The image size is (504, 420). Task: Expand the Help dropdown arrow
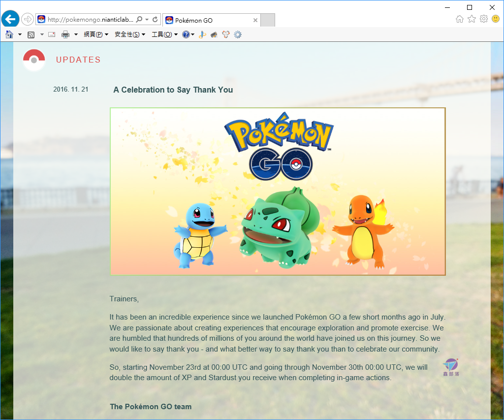(x=192, y=34)
